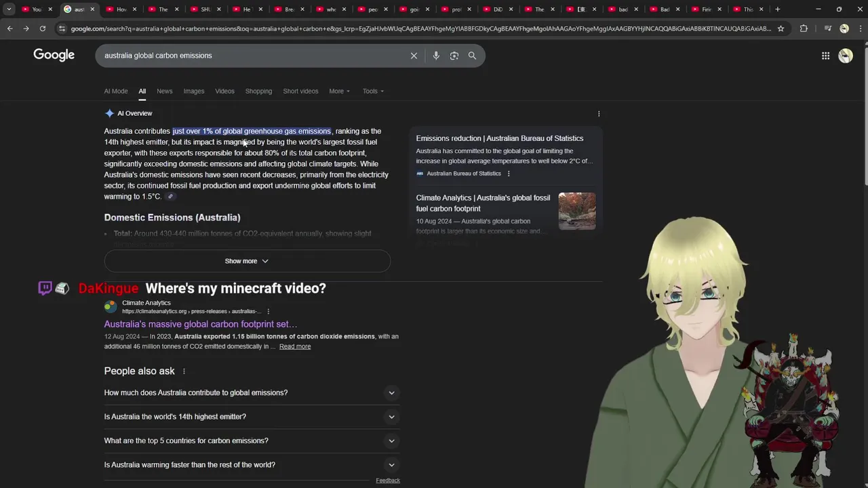The image size is (868, 488).
Task: Select the All results tab
Action: tap(142, 91)
